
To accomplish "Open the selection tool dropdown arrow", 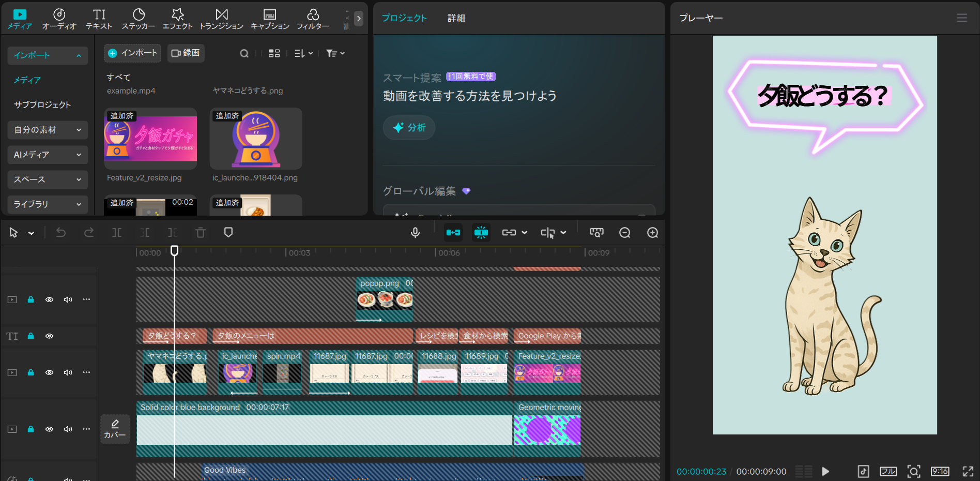I will (x=32, y=233).
